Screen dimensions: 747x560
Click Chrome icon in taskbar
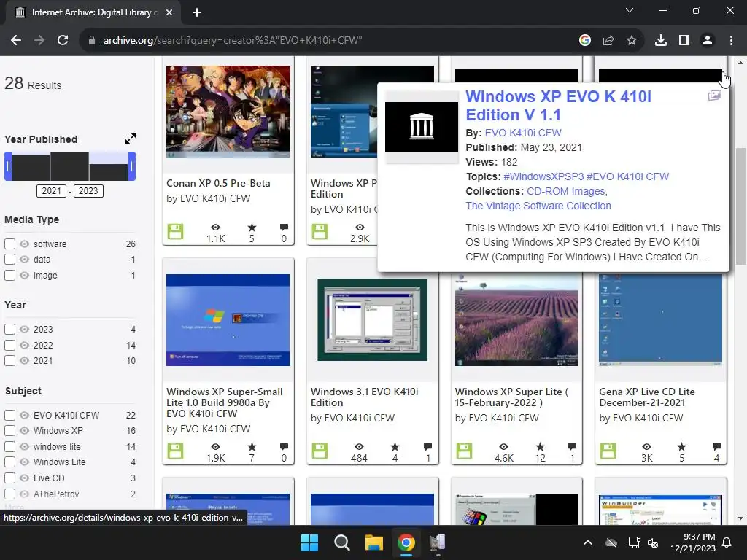click(406, 542)
